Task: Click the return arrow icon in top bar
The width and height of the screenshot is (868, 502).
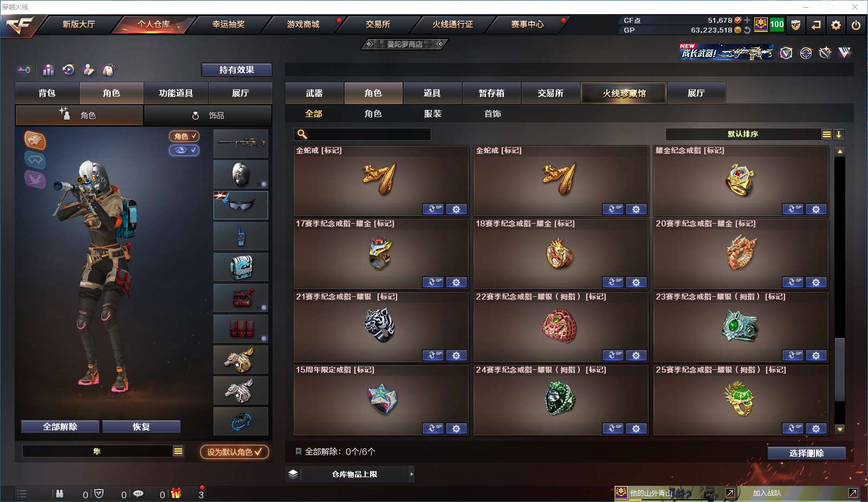Action: 816,25
